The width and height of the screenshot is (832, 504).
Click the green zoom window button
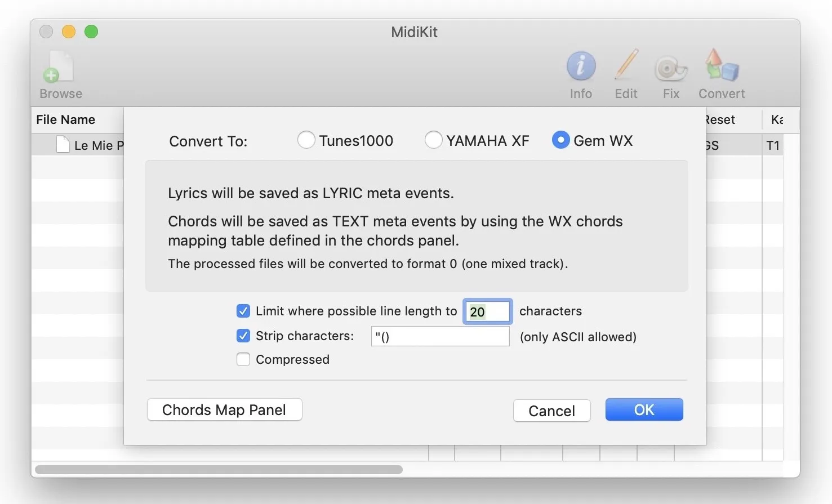(x=91, y=32)
